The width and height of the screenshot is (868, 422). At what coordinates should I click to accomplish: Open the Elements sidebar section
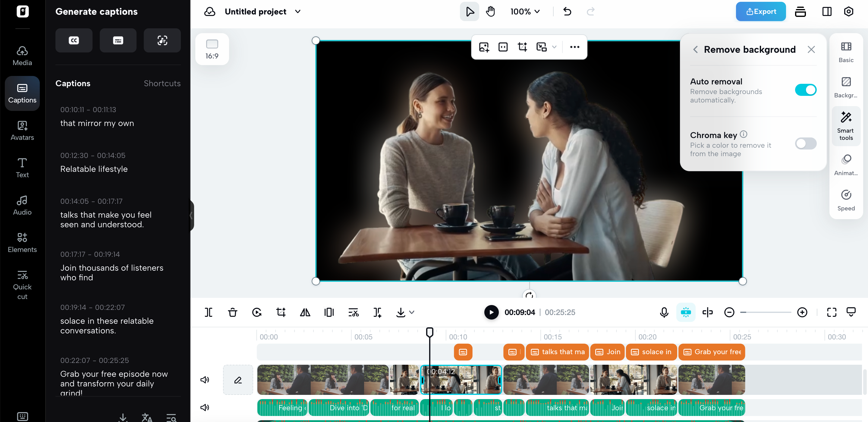(22, 242)
